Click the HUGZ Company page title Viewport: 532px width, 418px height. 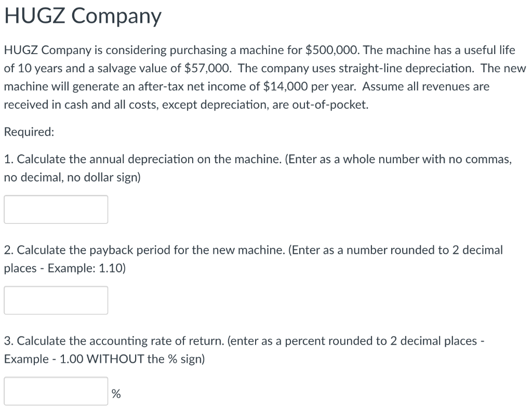coord(82,16)
